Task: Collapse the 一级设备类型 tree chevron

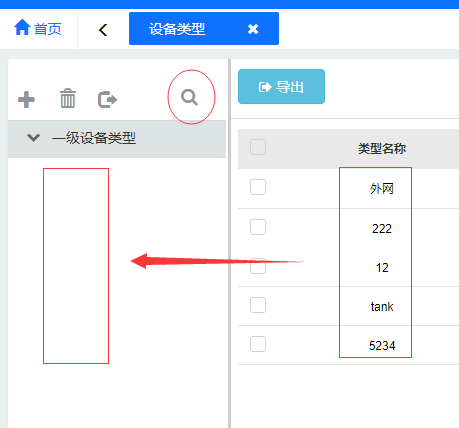Action: tap(33, 138)
